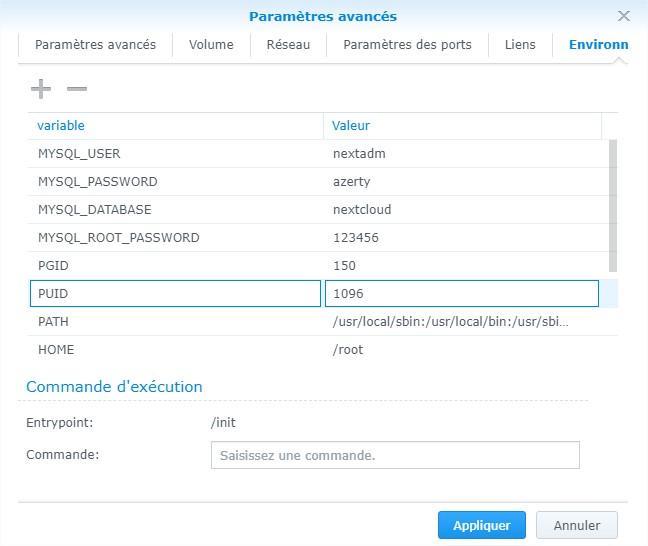Edit the PUID value field 1096
Screen dimensions: 648x546
tap(461, 294)
